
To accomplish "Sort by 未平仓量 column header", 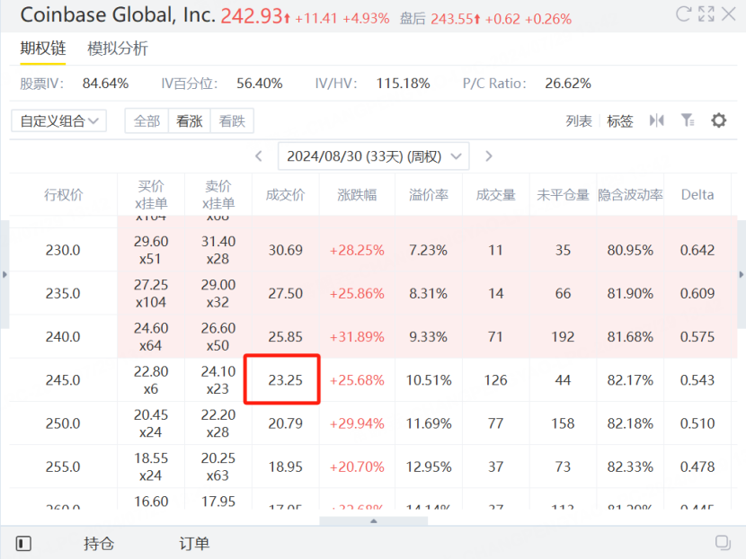I will pyautogui.click(x=563, y=194).
